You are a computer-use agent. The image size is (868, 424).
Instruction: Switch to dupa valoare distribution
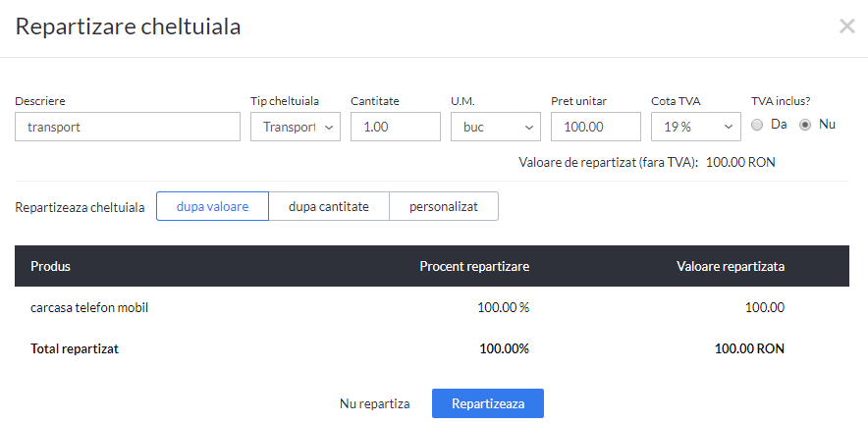[x=212, y=206]
